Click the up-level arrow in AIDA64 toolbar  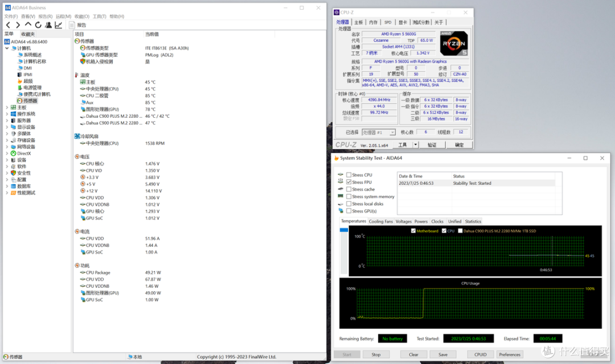[28, 24]
